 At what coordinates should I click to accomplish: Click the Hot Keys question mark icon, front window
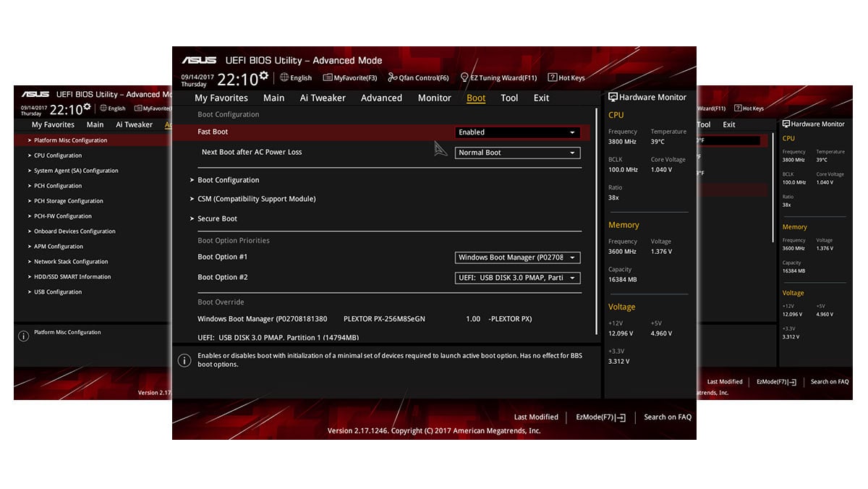point(552,77)
